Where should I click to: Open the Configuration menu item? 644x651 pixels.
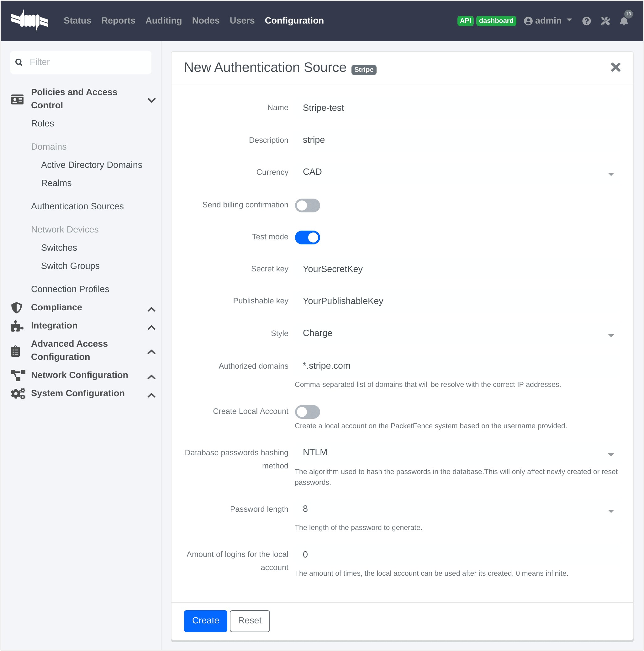(x=294, y=20)
